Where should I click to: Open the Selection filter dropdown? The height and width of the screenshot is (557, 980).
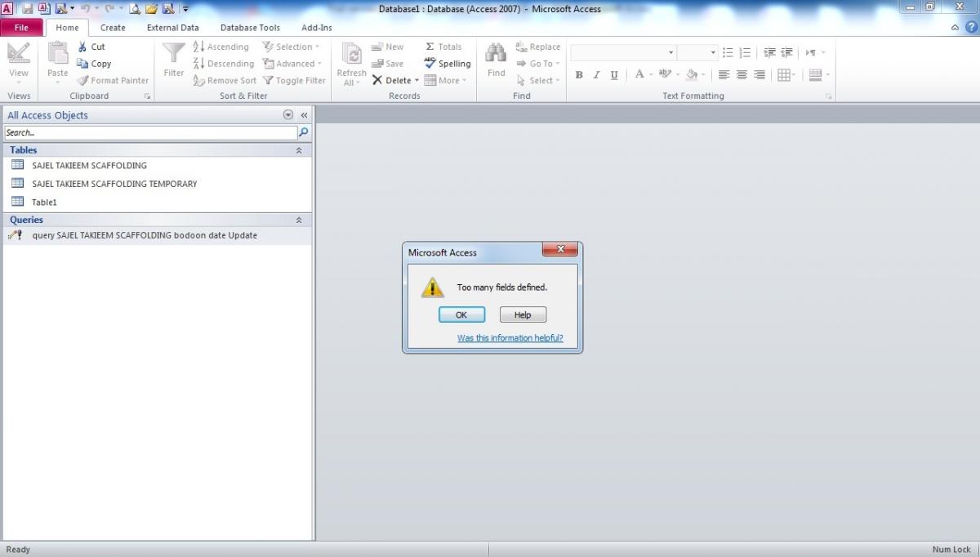(292, 47)
